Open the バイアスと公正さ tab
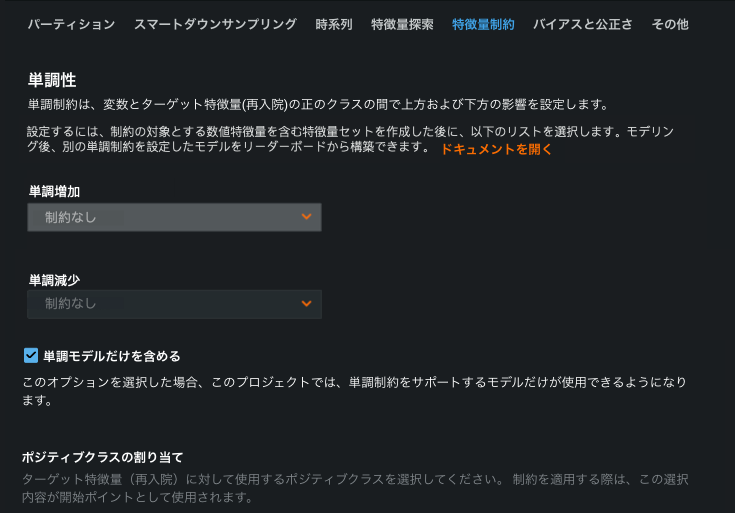735x513 pixels. tap(582, 24)
